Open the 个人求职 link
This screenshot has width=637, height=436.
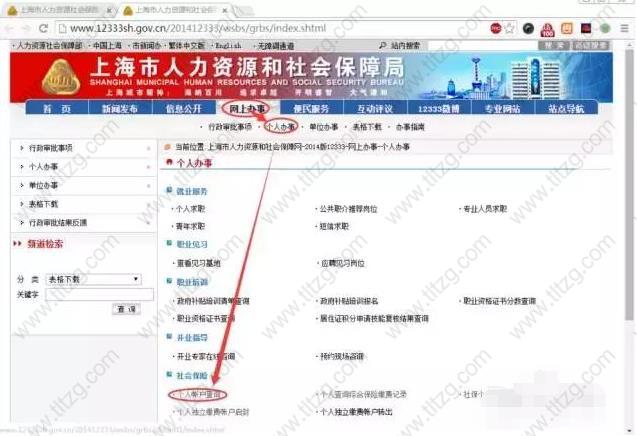click(190, 209)
